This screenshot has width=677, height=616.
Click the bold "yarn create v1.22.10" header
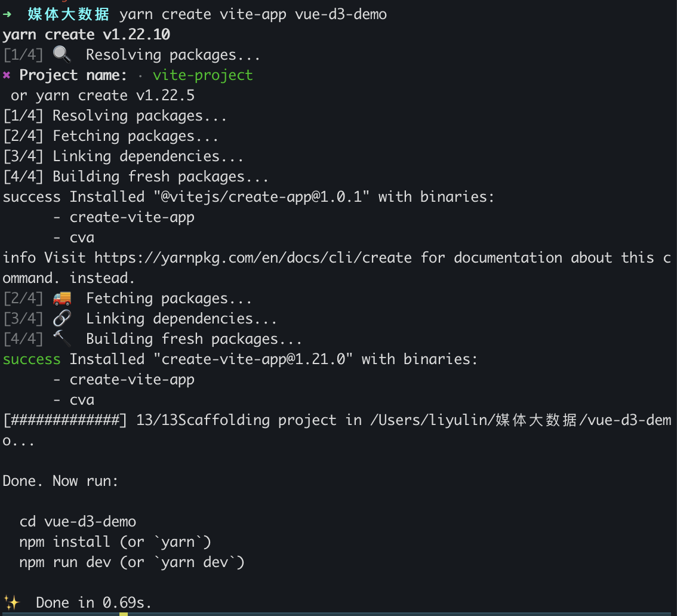click(86, 35)
